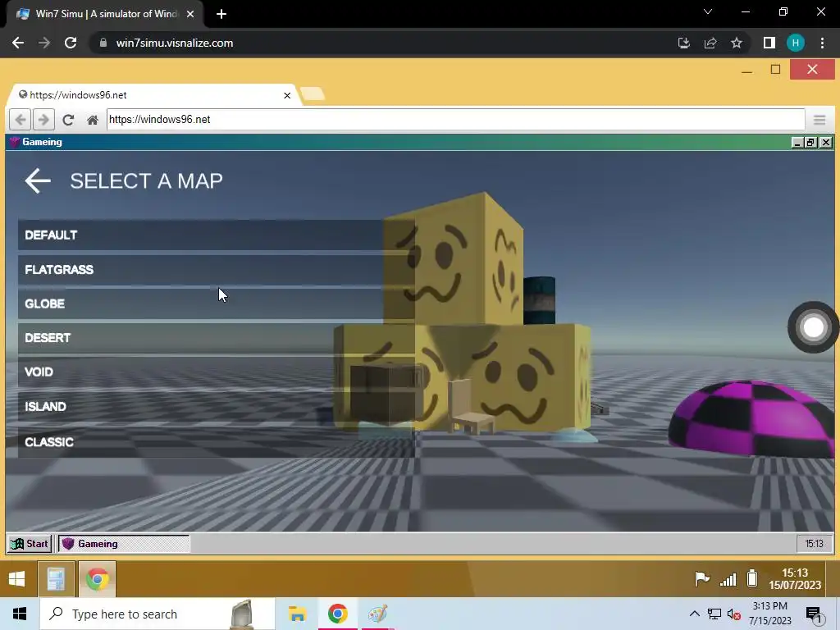The image size is (840, 630).
Task: Select the https://windows96.net tab
Action: [153, 95]
